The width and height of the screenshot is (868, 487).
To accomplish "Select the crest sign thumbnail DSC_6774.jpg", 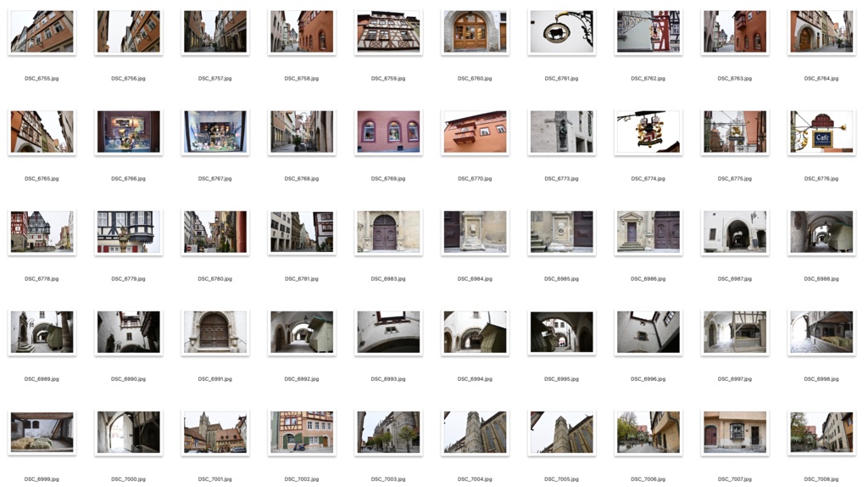I will tap(648, 132).
